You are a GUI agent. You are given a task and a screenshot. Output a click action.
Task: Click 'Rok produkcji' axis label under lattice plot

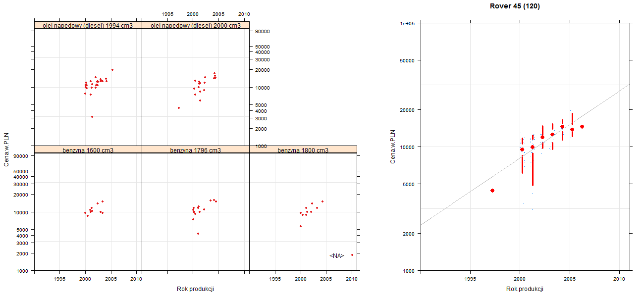click(195, 289)
